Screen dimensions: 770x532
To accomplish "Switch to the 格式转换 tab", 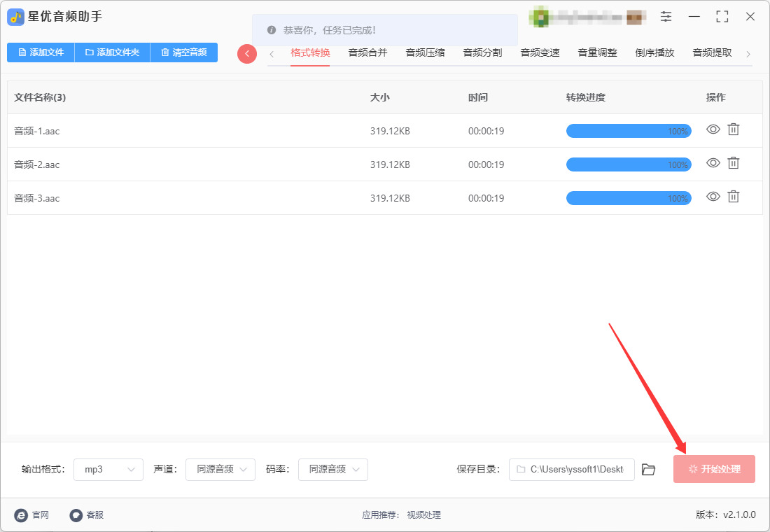I will point(310,52).
